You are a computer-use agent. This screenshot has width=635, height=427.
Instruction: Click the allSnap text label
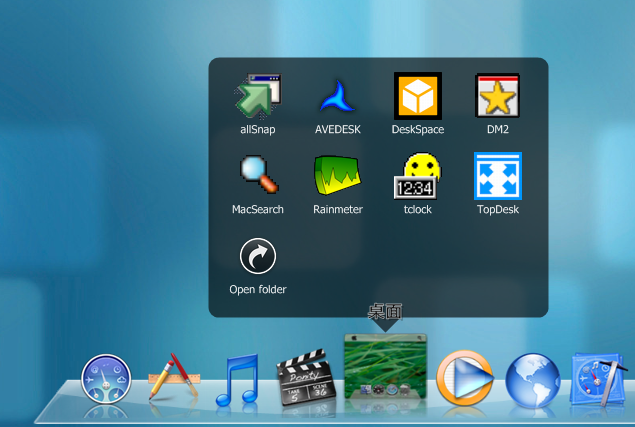258,129
